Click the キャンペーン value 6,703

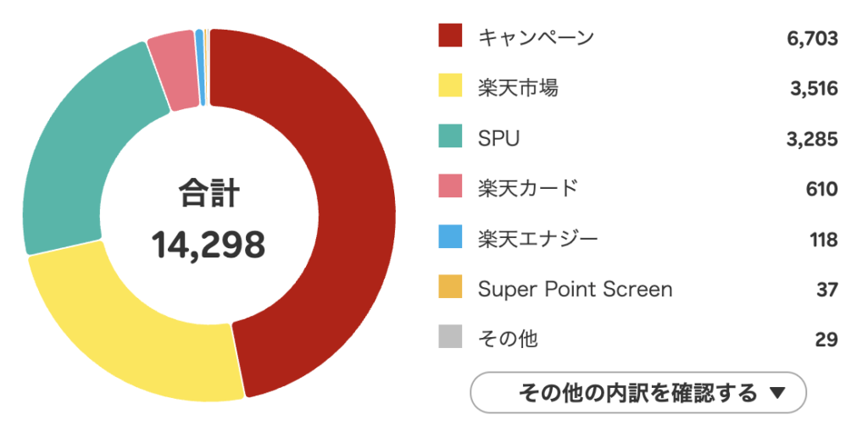point(811,37)
